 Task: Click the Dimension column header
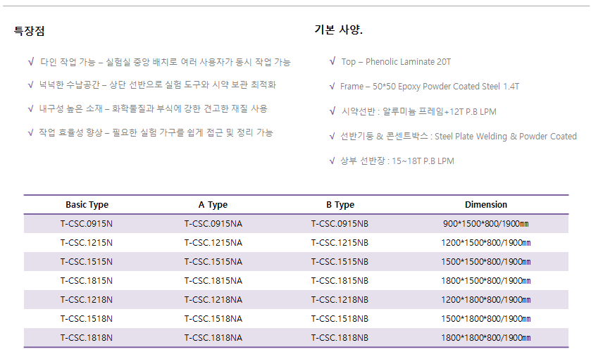click(x=486, y=205)
